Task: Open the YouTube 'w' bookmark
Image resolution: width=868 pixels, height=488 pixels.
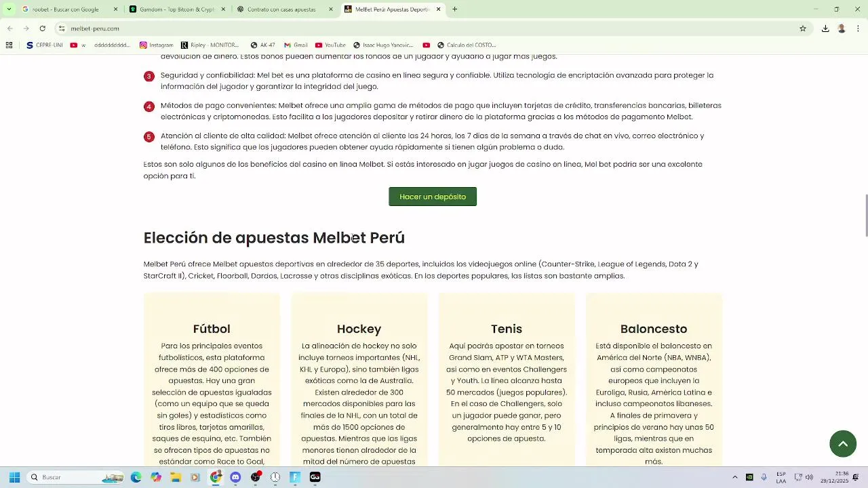Action: coord(79,45)
